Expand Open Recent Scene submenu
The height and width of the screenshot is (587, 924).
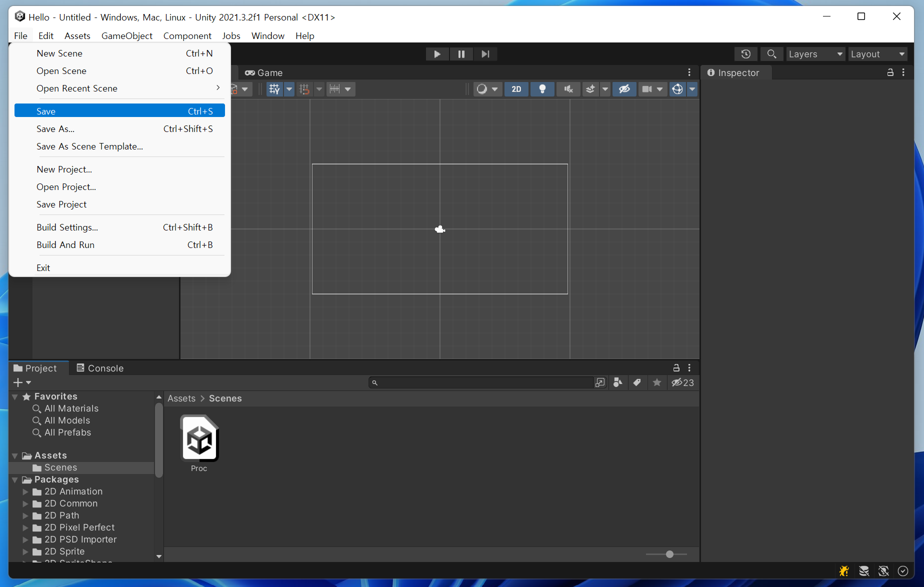(x=119, y=88)
